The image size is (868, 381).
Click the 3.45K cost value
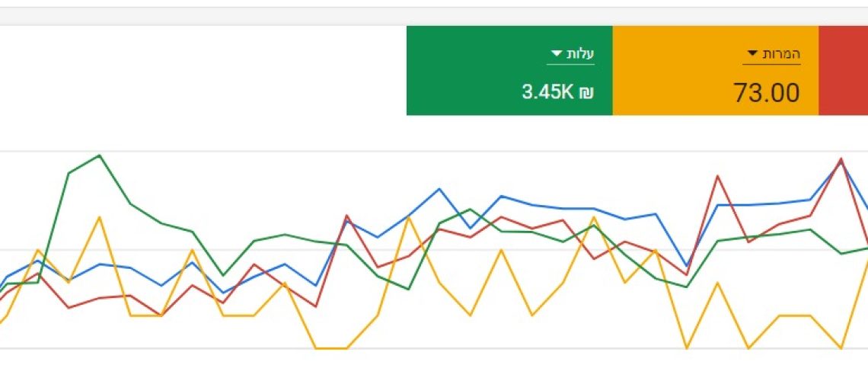tap(547, 93)
